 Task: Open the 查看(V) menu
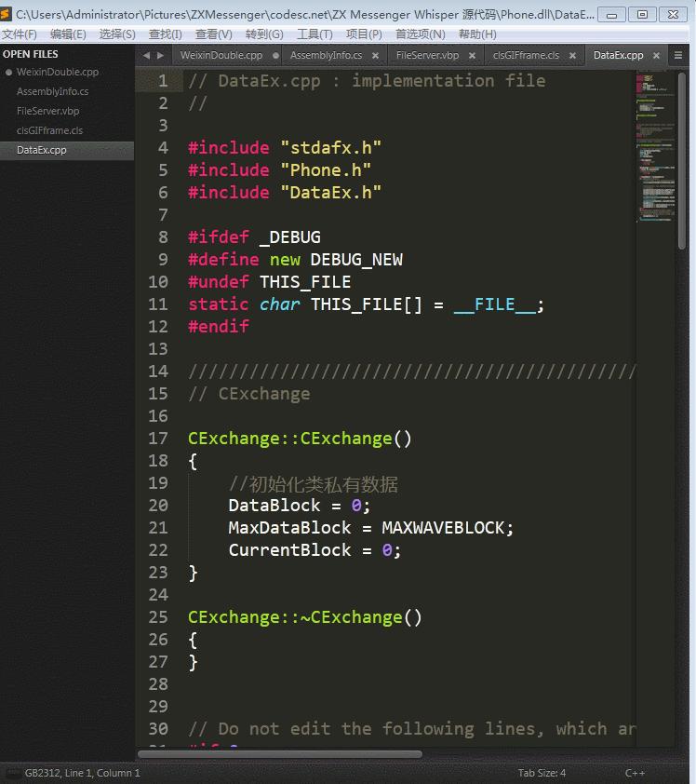(214, 34)
